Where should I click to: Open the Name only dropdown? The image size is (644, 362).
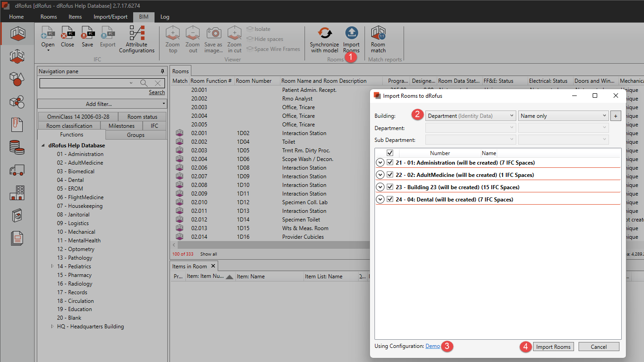[x=563, y=116]
